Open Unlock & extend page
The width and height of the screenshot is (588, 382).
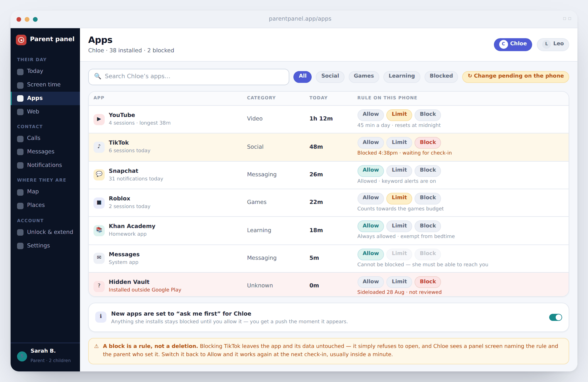tap(45, 232)
